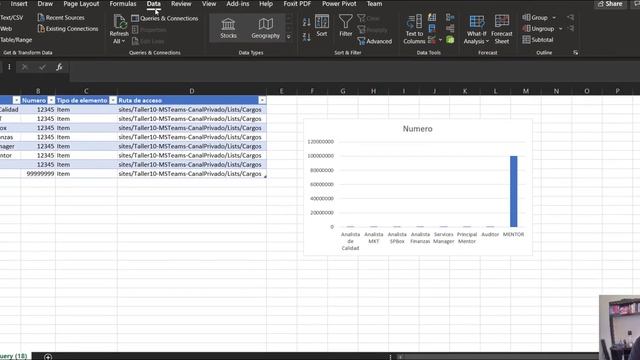Select column H header
640x360 pixels.
(373, 91)
